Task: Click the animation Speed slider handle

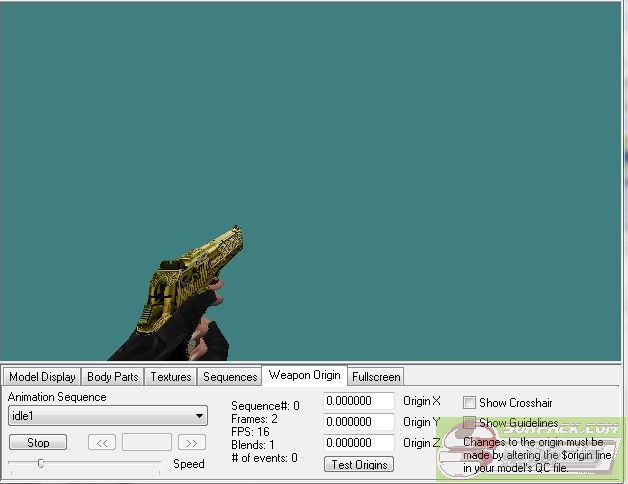Action: 41,463
